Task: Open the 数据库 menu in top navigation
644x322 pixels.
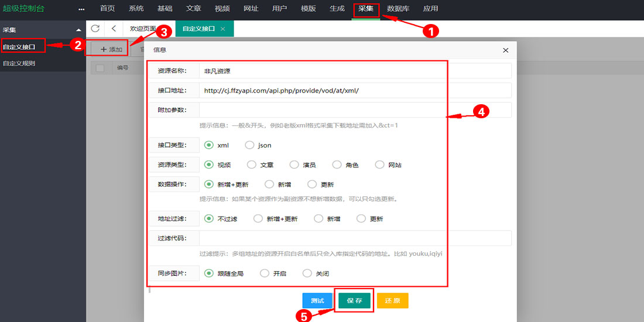Action: 398,9
